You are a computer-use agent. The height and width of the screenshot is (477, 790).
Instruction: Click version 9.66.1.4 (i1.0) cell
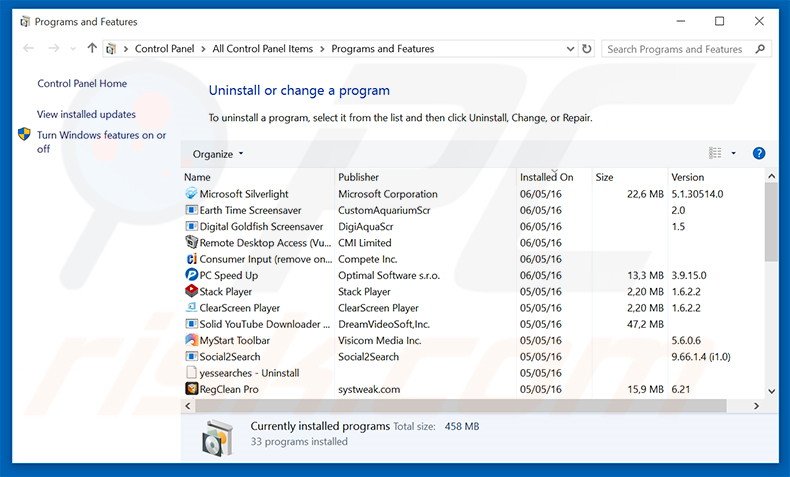click(701, 357)
